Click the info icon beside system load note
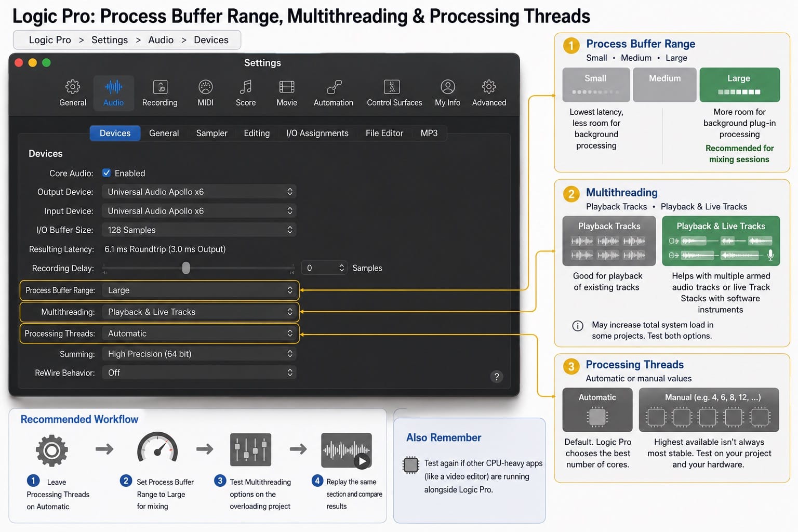This screenshot has width=798, height=532. click(x=578, y=326)
